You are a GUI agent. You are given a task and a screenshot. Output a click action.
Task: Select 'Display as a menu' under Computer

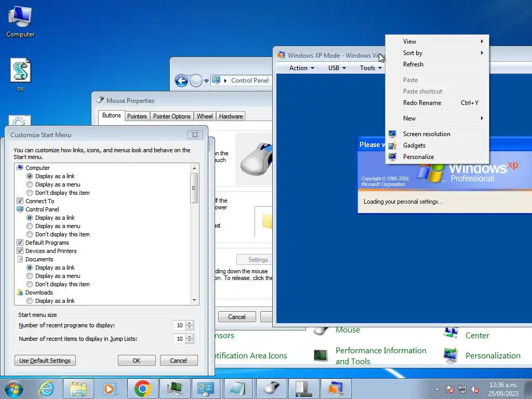[x=30, y=184]
